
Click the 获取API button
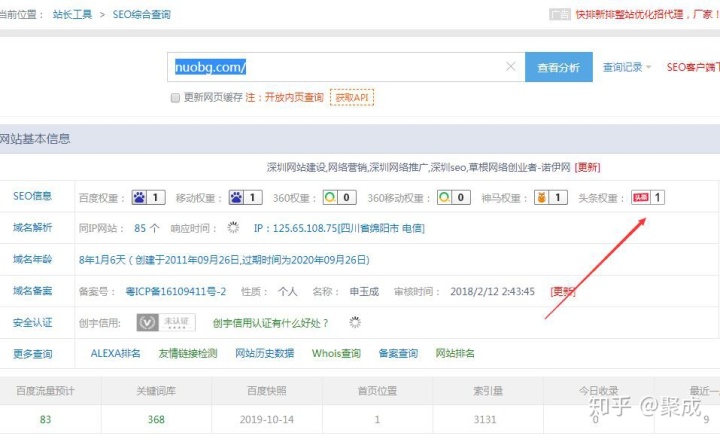[x=352, y=98]
